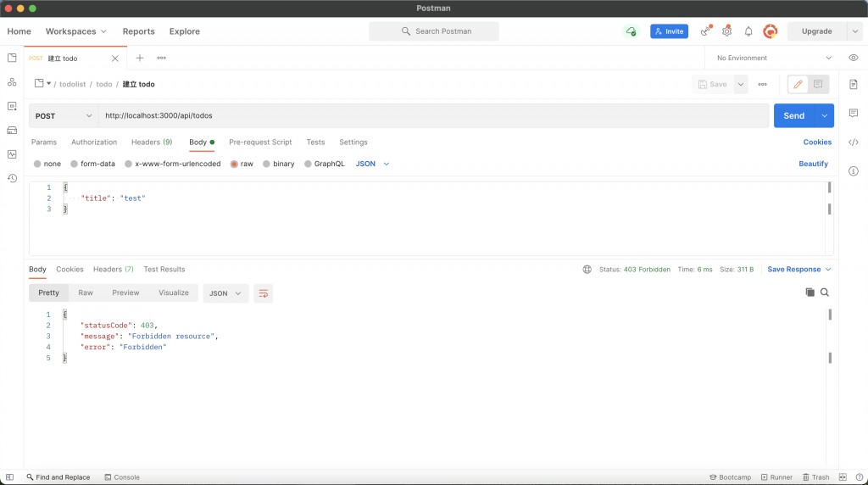Switch to comment mode icon
The image size is (868, 485).
coord(818,84)
